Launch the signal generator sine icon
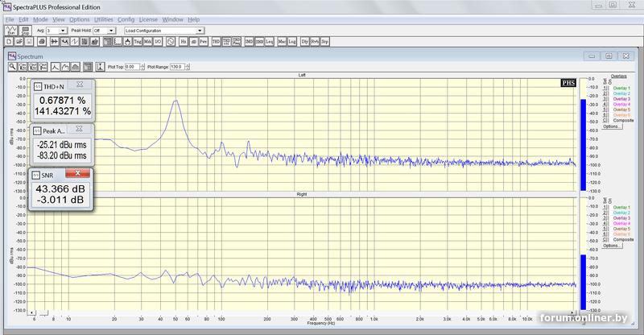644x335 pixels. coord(171,42)
